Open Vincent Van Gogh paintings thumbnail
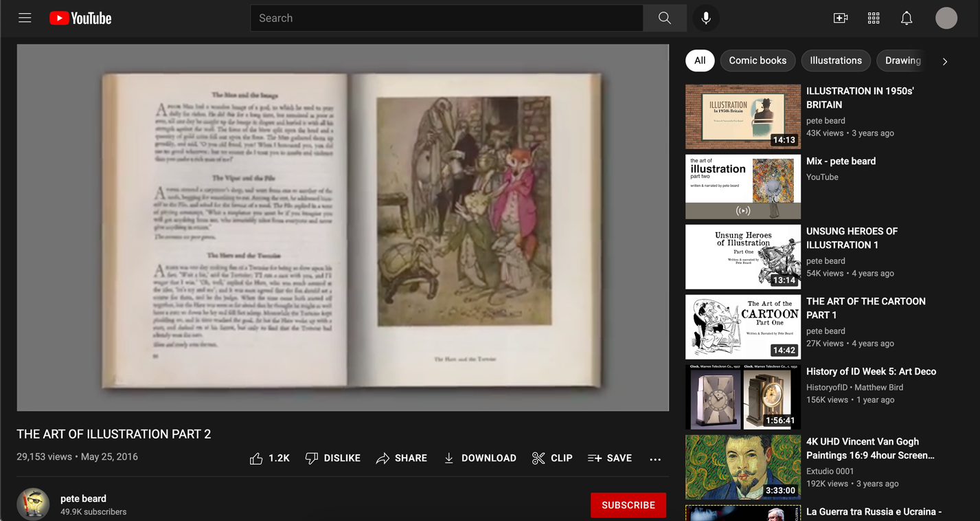This screenshot has height=521, width=980. 743,467
